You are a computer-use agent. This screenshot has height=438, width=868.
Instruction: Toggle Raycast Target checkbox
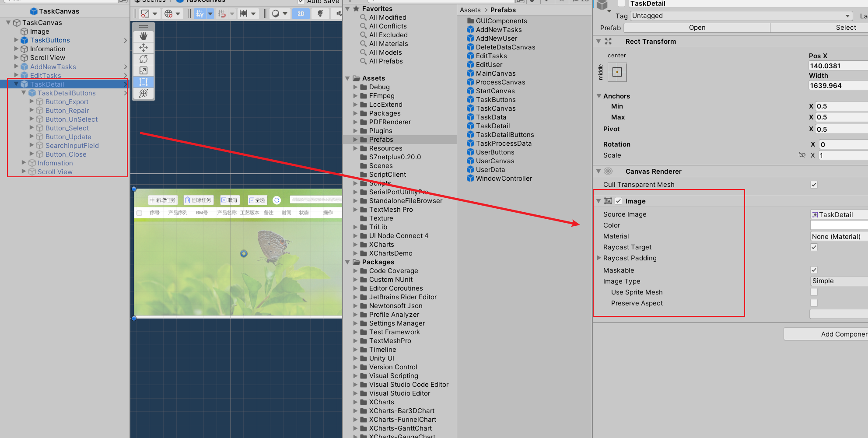pos(814,247)
